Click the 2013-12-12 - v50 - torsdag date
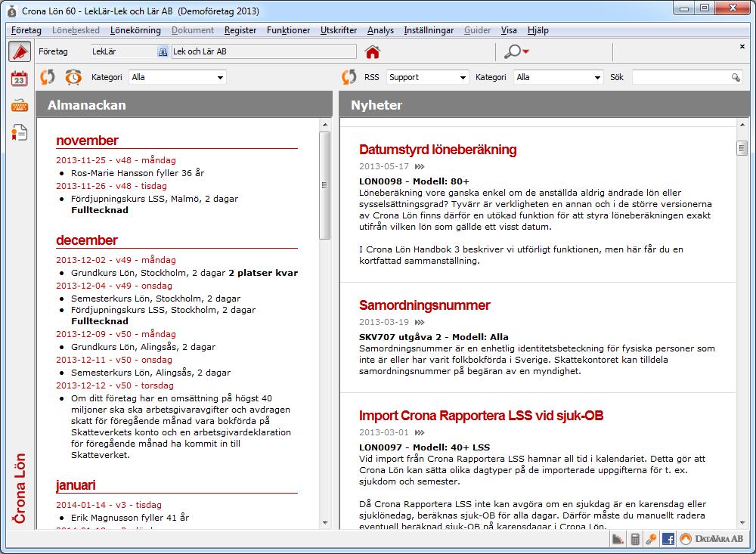The image size is (756, 554). pyautogui.click(x=115, y=385)
